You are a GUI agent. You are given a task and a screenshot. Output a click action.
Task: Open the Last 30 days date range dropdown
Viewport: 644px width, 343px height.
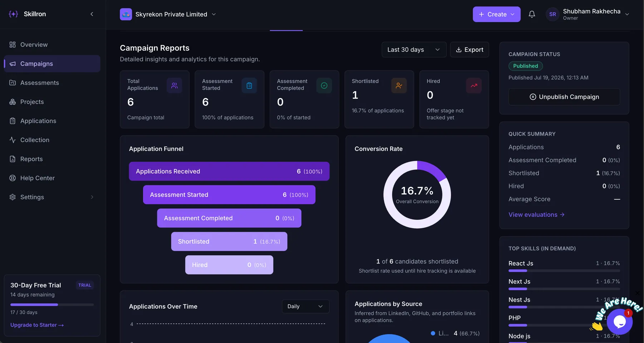pyautogui.click(x=414, y=50)
